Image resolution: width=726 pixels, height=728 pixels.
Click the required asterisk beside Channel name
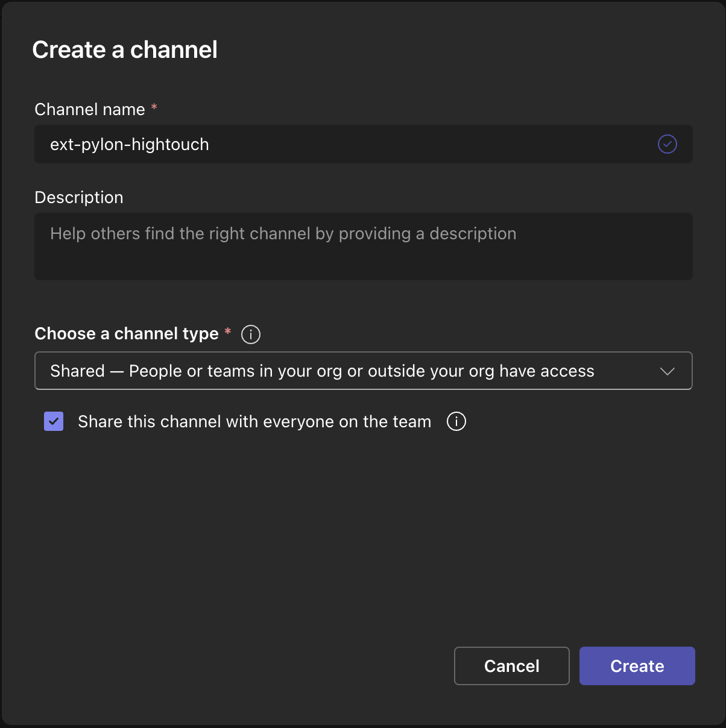(154, 107)
